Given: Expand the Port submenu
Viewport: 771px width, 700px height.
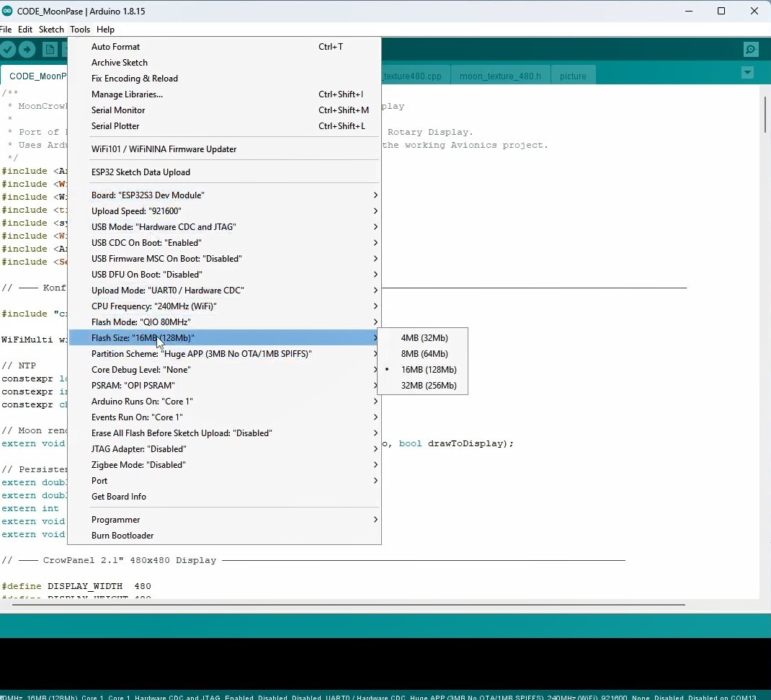Looking at the screenshot, I should point(225,481).
